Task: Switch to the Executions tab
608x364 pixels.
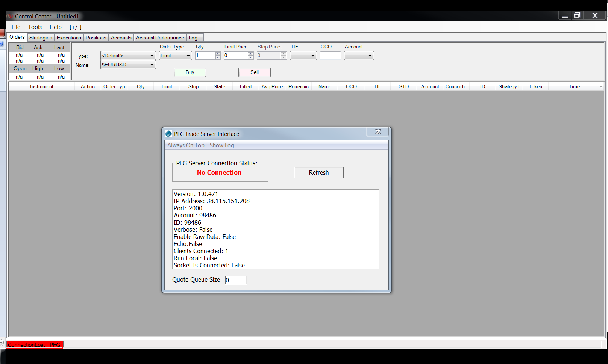Action: point(69,38)
